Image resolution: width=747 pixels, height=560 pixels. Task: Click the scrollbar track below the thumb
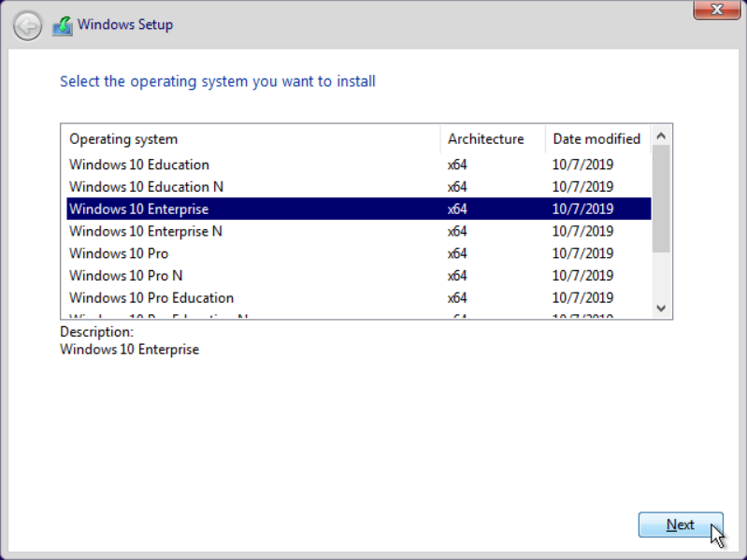coord(661,275)
